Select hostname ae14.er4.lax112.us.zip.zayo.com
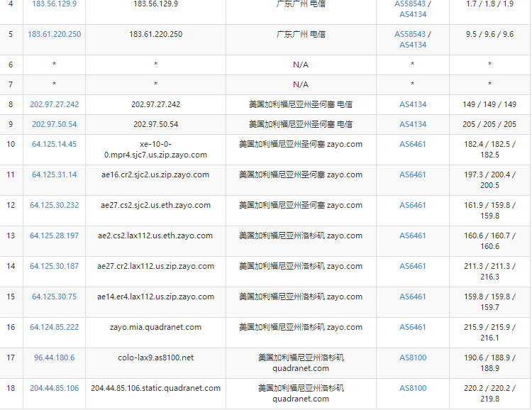Image resolution: width=532 pixels, height=410 pixels. (x=156, y=297)
